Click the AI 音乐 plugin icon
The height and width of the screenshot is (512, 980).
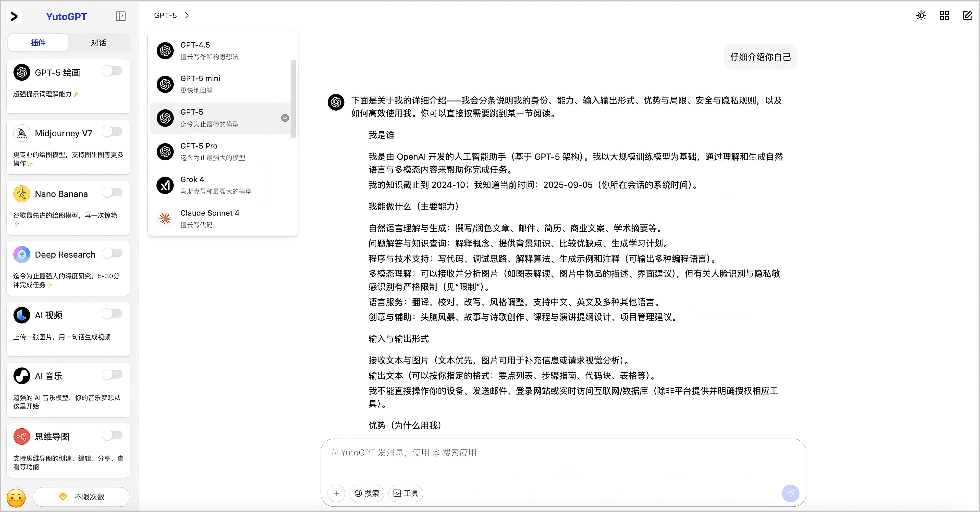click(22, 376)
